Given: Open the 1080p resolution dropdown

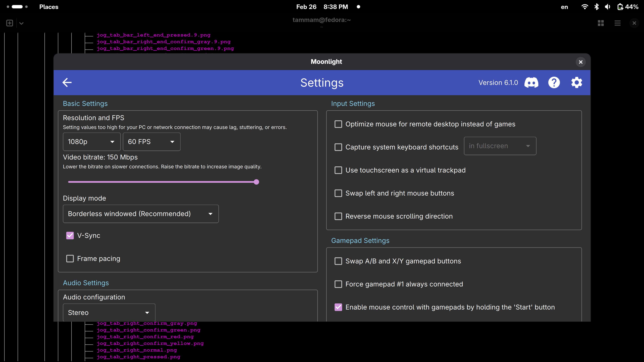Looking at the screenshot, I should (92, 142).
